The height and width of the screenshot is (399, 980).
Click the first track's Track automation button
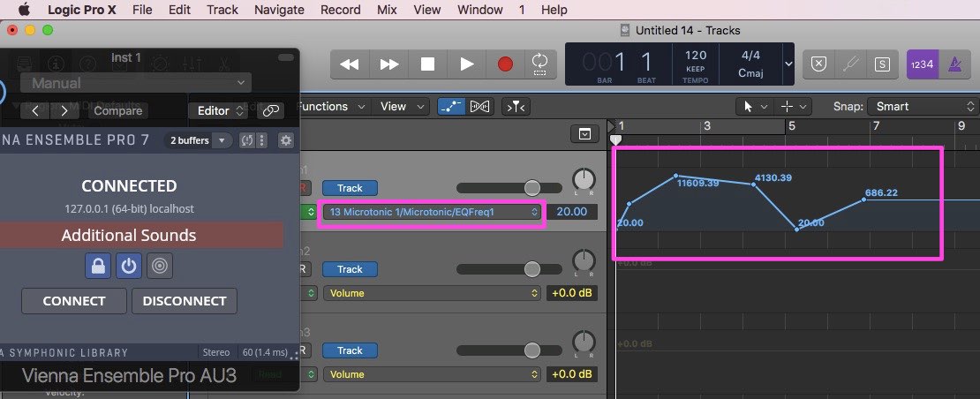click(x=350, y=188)
